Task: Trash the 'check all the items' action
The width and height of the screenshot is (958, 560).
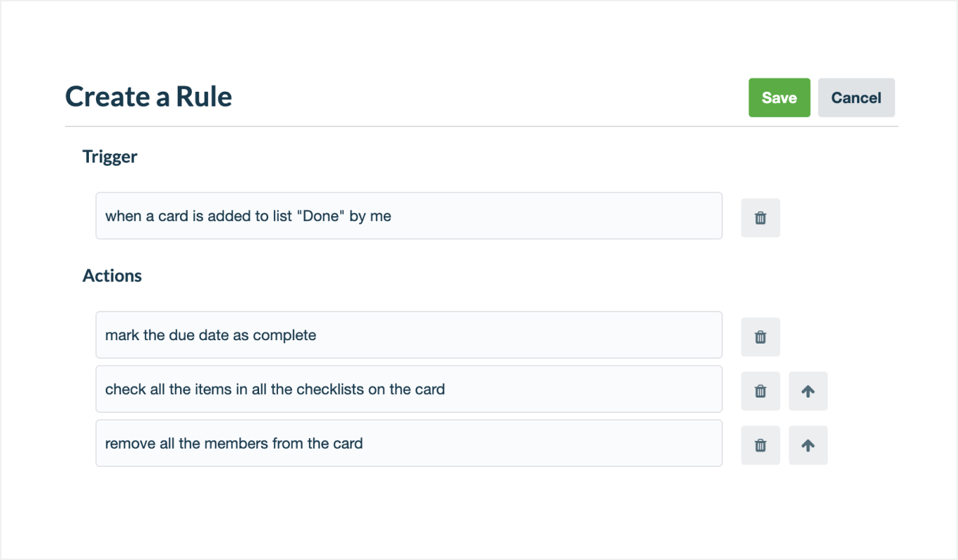Action: (760, 391)
